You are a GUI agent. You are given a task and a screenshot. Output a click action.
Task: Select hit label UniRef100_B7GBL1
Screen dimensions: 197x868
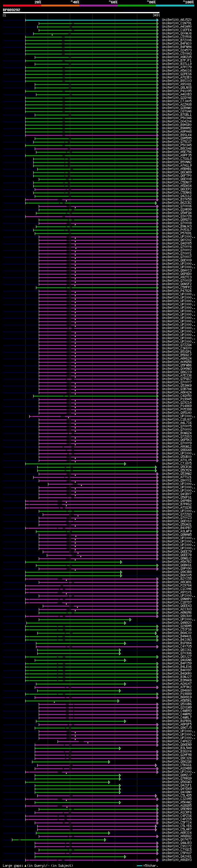tap(177, 115)
